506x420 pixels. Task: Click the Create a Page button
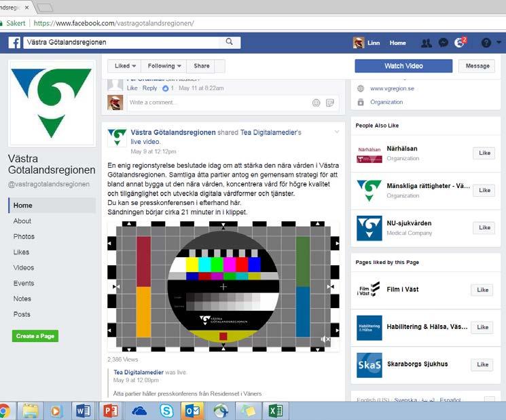[35, 336]
